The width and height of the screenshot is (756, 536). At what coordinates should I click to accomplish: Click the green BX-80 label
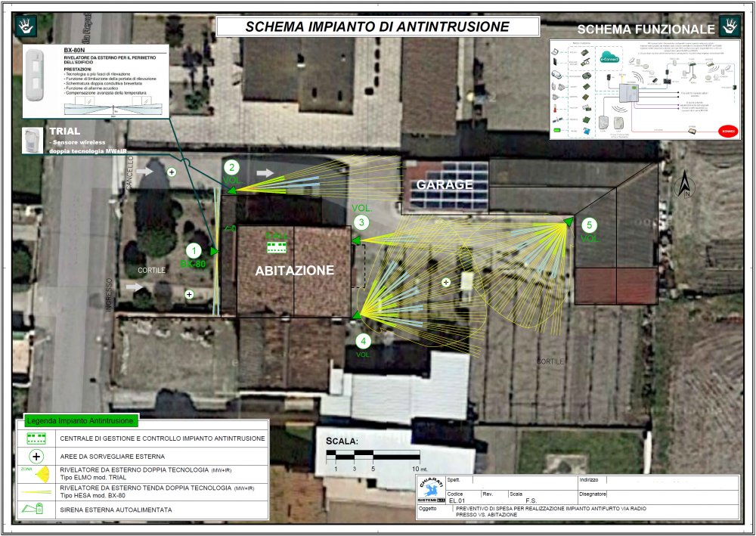193,264
